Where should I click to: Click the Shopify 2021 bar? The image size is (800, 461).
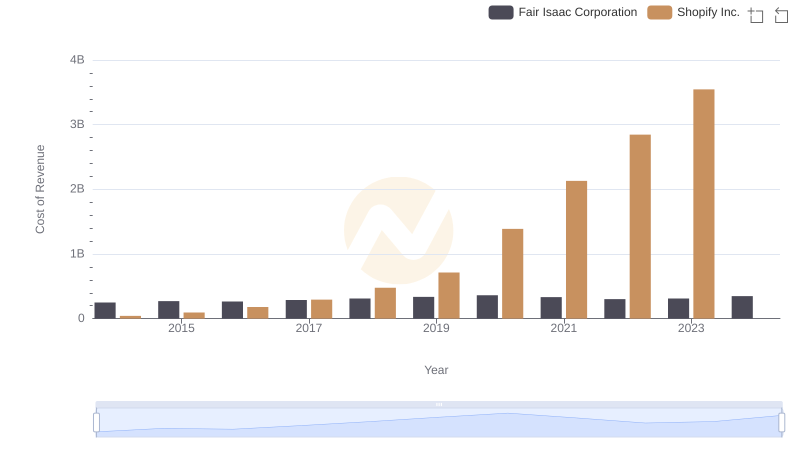click(x=576, y=249)
